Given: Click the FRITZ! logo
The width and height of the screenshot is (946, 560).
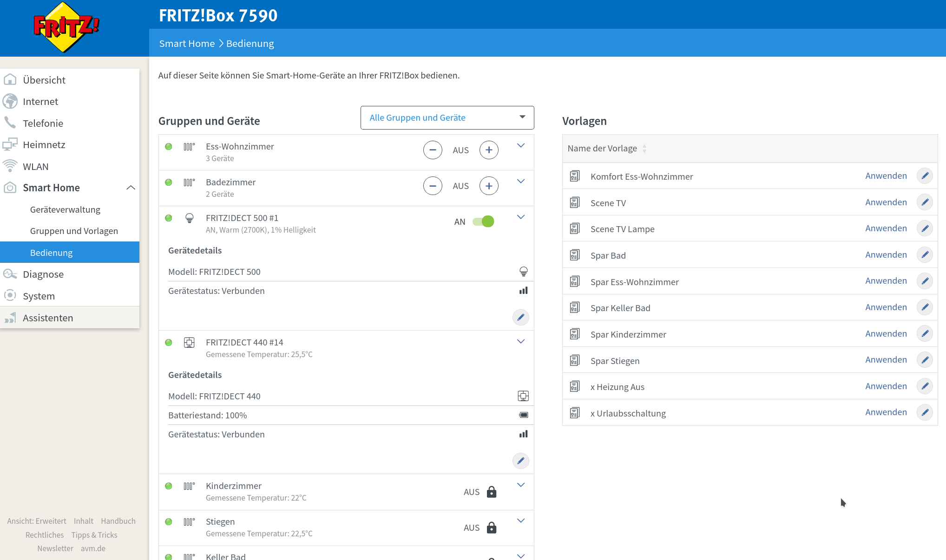Looking at the screenshot, I should point(66,27).
